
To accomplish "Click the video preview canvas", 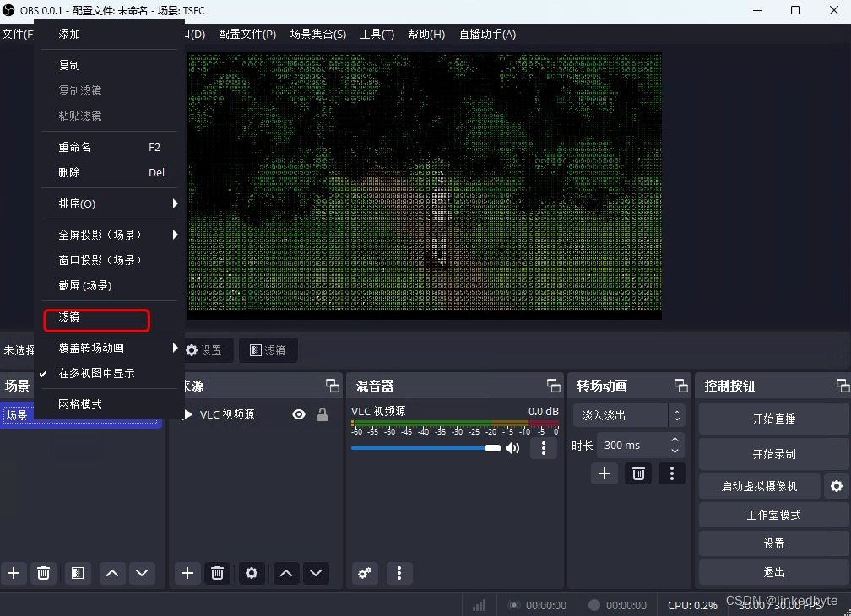I will (x=424, y=186).
